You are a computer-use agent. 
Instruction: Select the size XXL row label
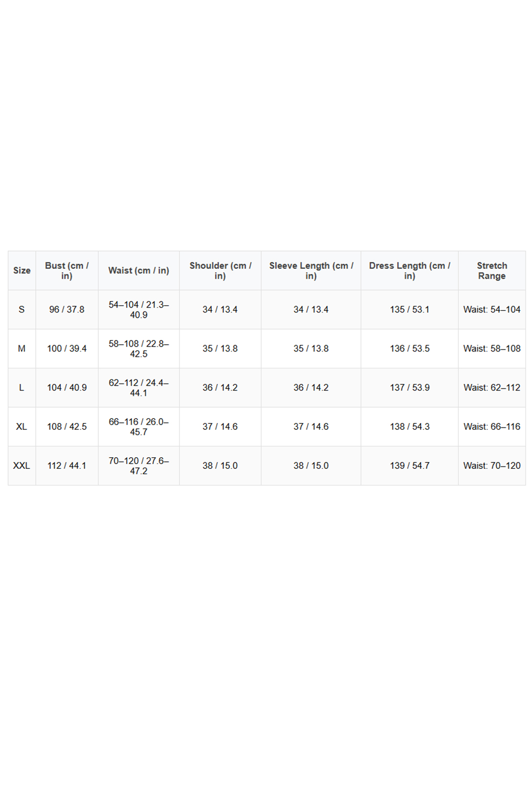pyautogui.click(x=22, y=466)
